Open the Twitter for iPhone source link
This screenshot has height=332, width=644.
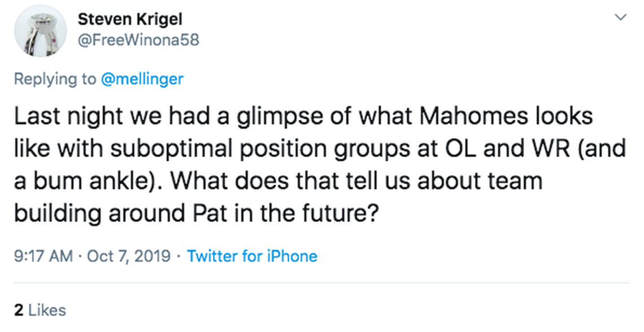coord(252,256)
